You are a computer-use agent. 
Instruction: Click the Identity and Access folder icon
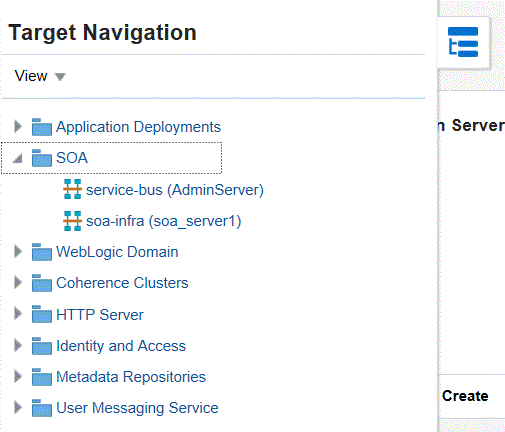(42, 346)
